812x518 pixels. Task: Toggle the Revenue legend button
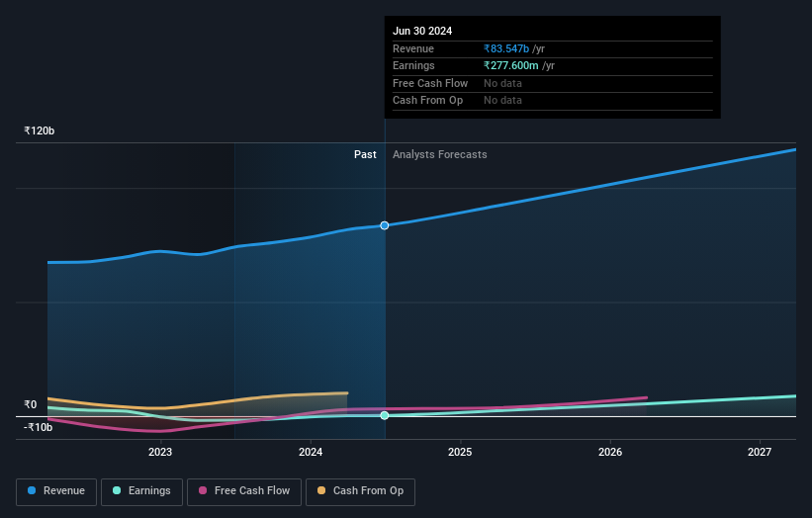(56, 491)
